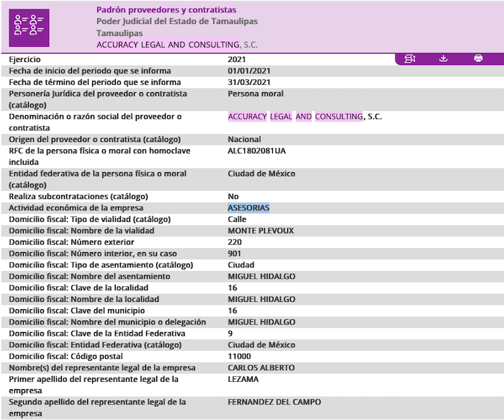The image size is (504, 420).
Task: Click the company name in the Denominación row
Action: (304, 117)
